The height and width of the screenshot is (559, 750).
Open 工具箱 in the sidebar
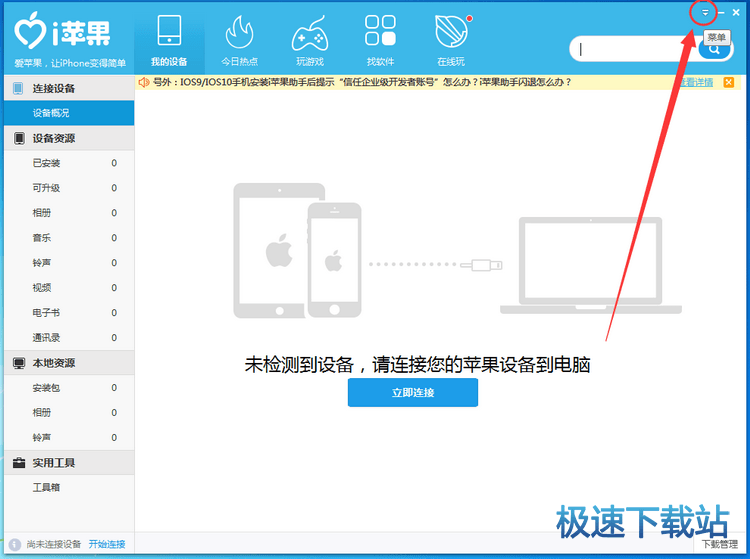click(69, 487)
